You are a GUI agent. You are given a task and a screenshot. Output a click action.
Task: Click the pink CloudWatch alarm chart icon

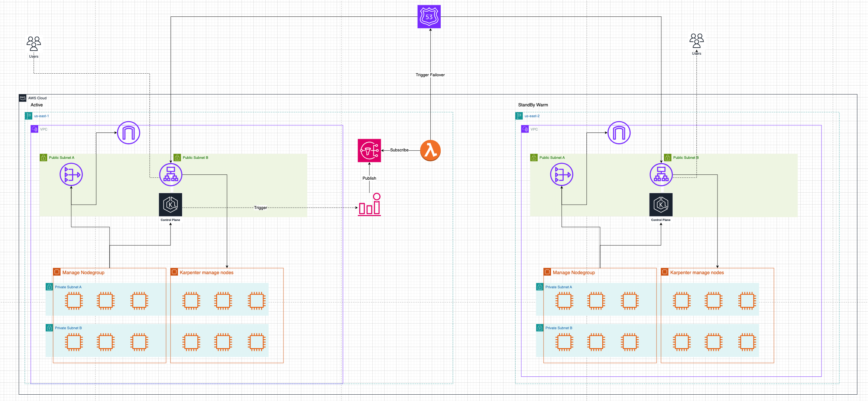click(x=369, y=204)
